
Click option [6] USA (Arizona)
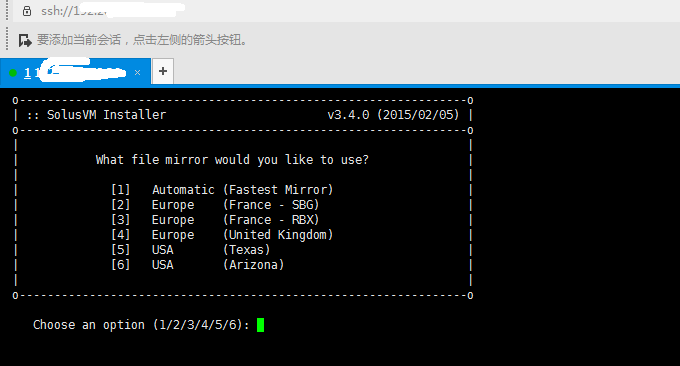click(x=198, y=265)
